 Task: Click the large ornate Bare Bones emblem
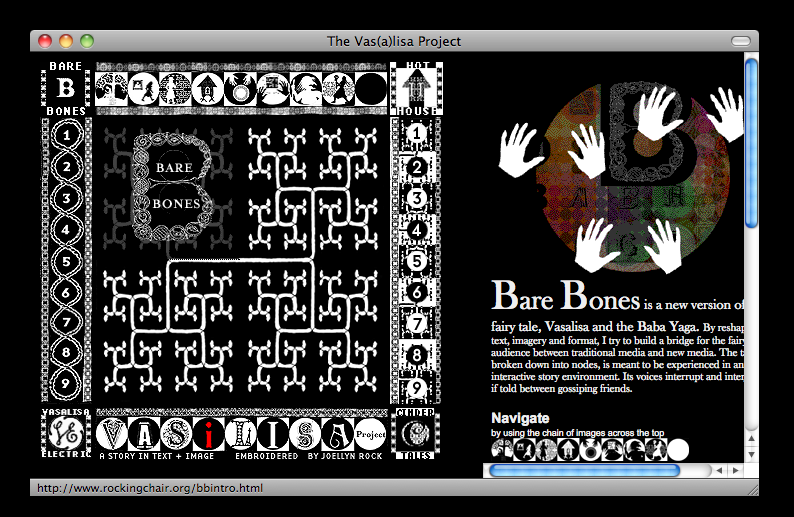click(x=172, y=186)
